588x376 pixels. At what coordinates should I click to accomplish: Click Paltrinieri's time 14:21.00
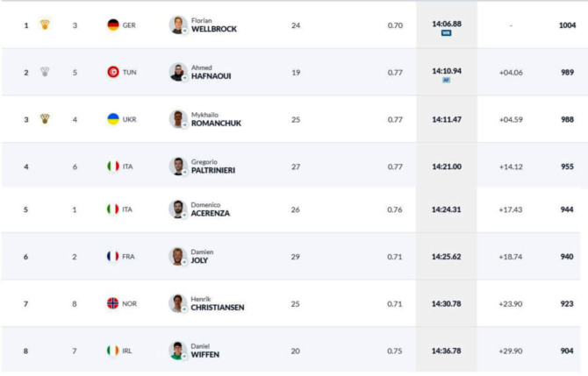click(447, 167)
